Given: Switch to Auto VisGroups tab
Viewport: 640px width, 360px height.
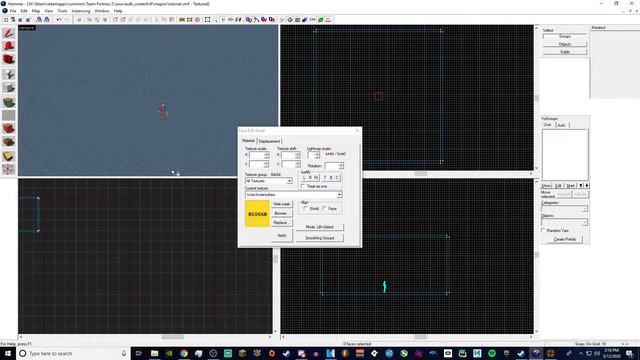Looking at the screenshot, I should 561,125.
